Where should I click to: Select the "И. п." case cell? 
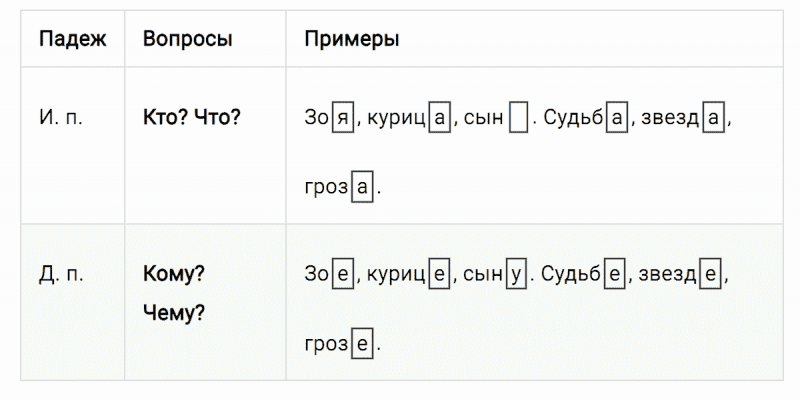[x=61, y=117]
